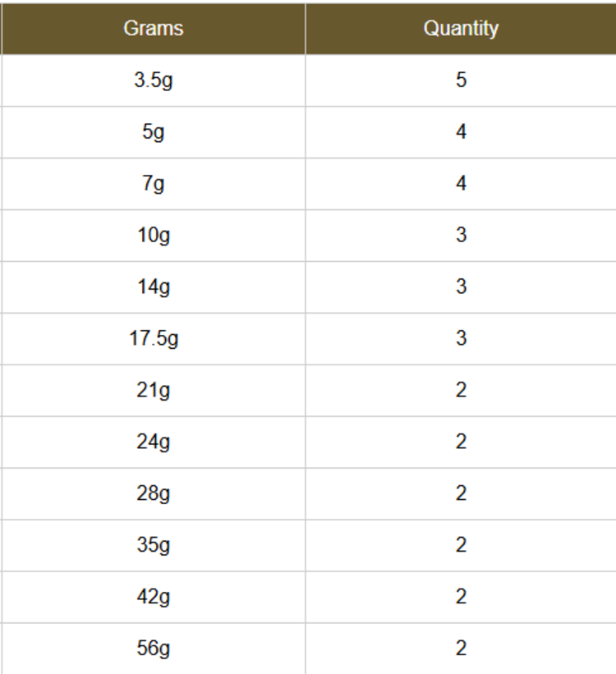Select the 5g grams cell
This screenshot has height=674, width=616.
pos(154,132)
